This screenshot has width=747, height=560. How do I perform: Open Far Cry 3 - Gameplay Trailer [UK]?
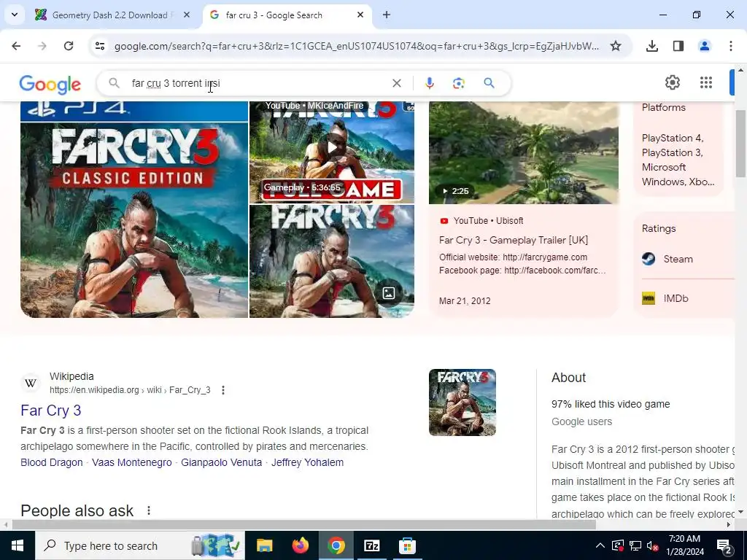(x=514, y=240)
